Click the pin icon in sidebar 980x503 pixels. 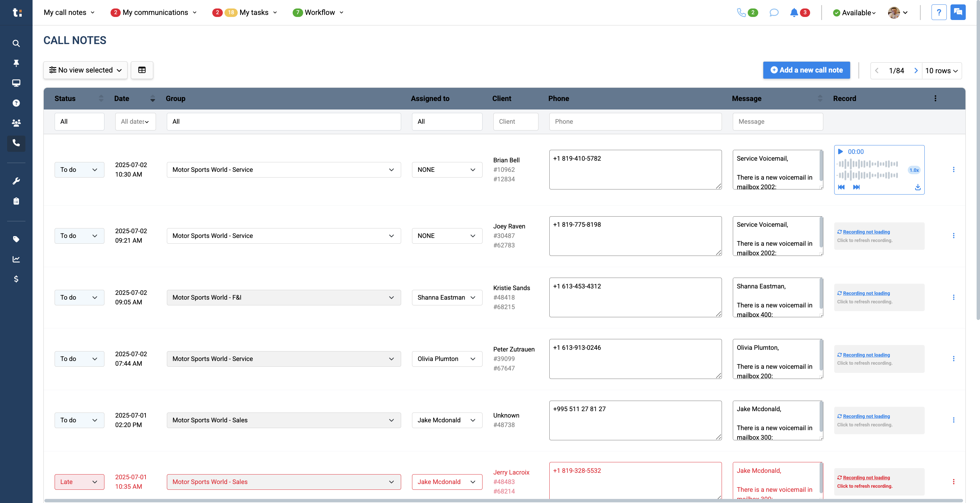pos(16,63)
